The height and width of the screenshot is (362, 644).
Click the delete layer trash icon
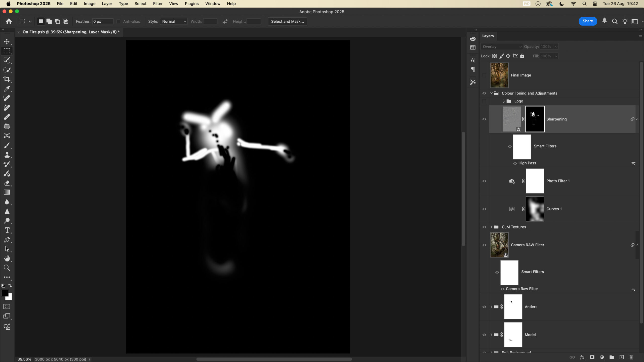tap(631, 357)
